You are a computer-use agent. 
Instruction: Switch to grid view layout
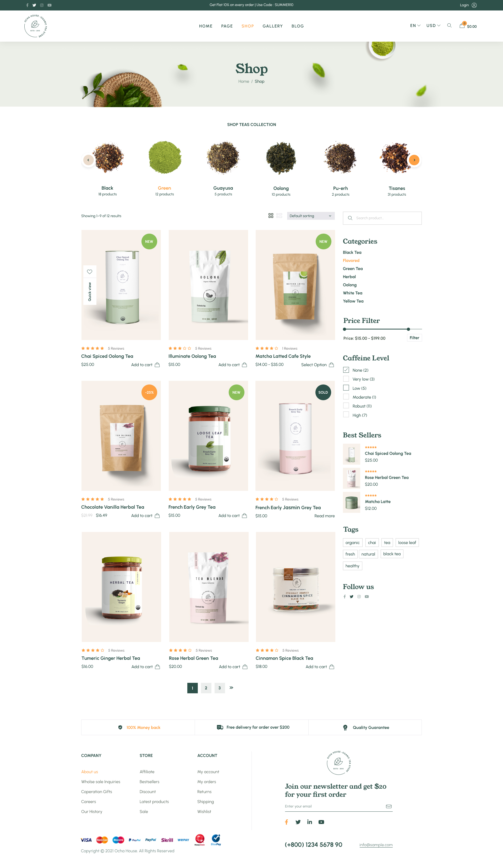tap(271, 216)
